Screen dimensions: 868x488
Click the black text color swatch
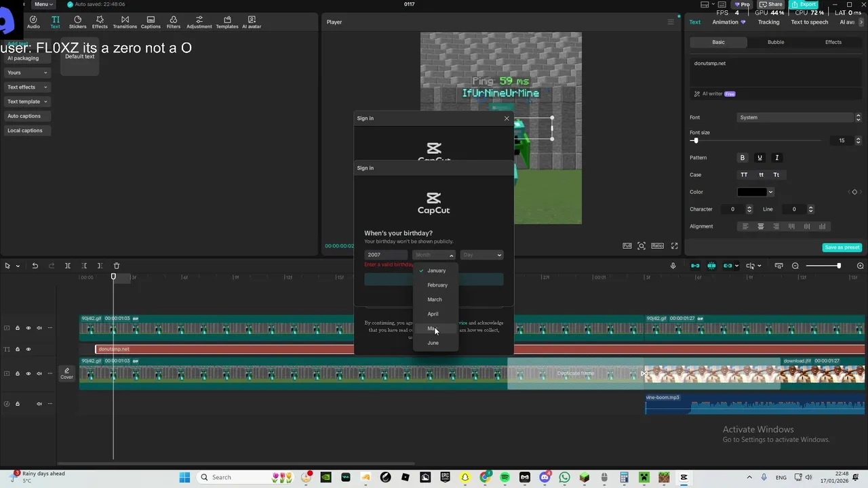point(751,192)
